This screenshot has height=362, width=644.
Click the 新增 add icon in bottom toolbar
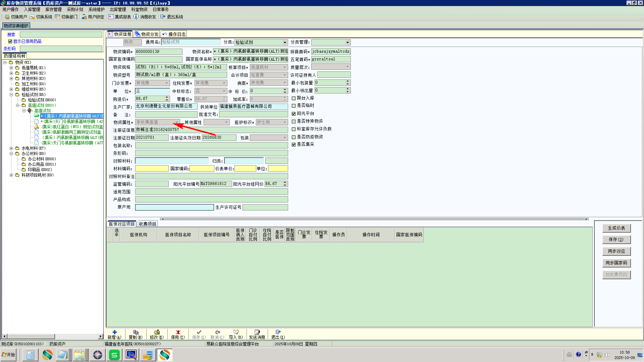click(114, 332)
